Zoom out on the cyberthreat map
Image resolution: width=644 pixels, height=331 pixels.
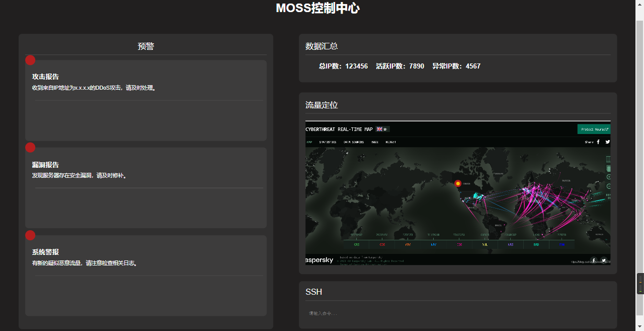click(x=609, y=186)
